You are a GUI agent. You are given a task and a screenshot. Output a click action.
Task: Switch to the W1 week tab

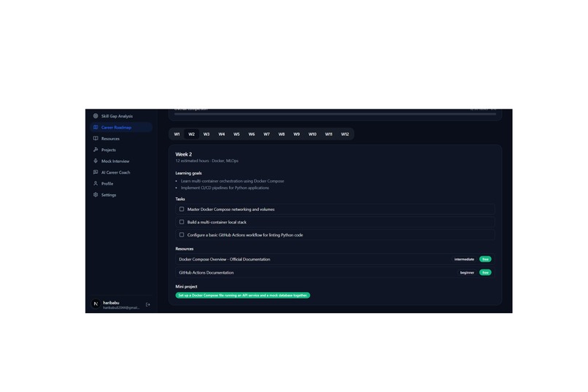click(x=177, y=134)
